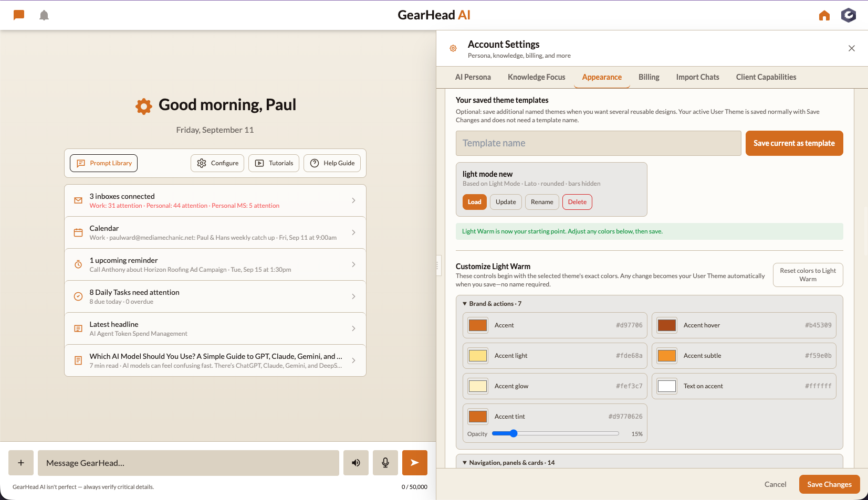Image resolution: width=868 pixels, height=500 pixels.
Task: Open the Help Guide
Action: 332,163
